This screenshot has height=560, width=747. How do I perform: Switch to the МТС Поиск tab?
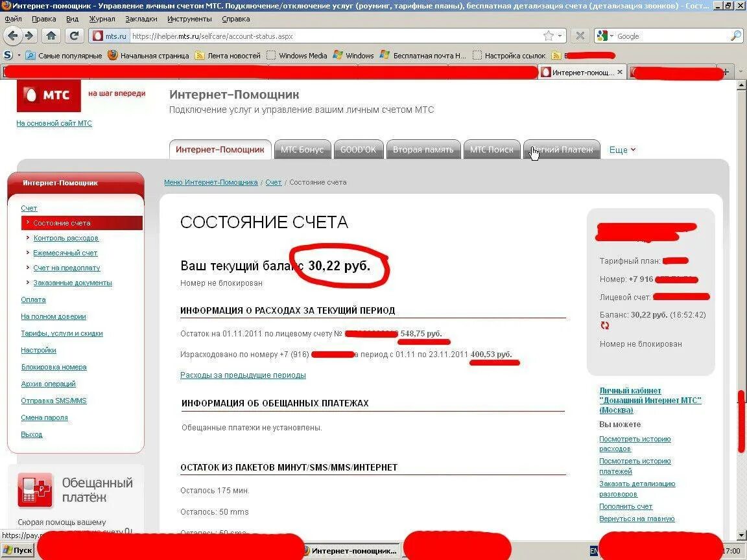(492, 150)
